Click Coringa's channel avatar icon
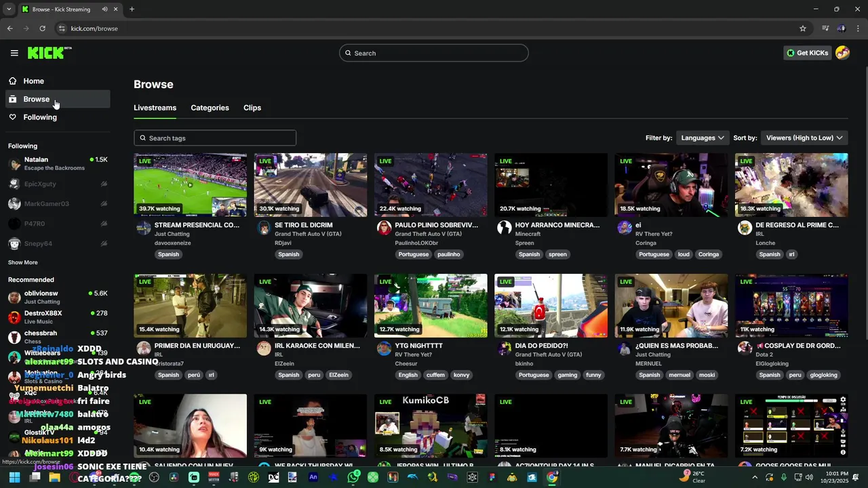 point(625,228)
